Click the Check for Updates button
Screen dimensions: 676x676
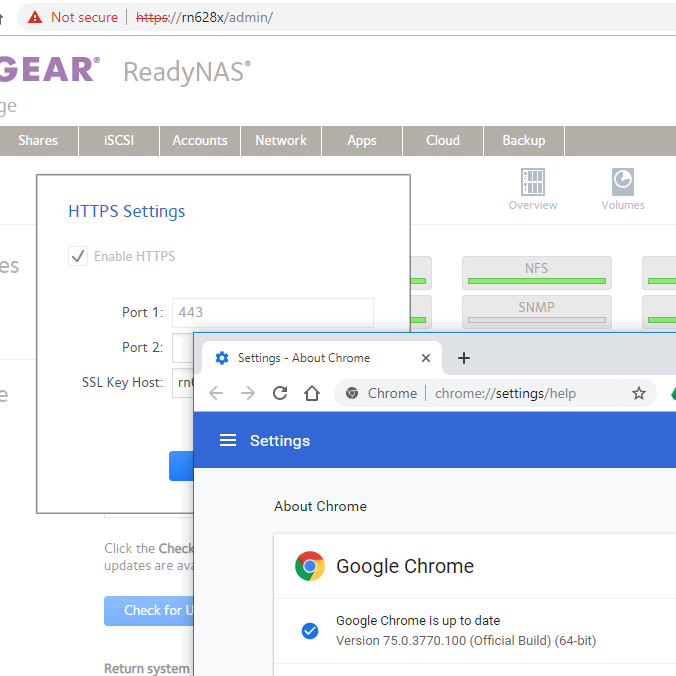149,610
